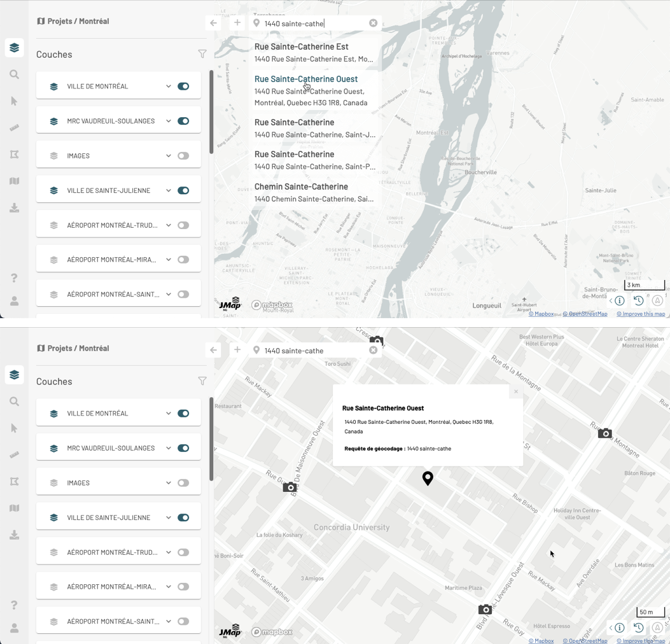Open download icon in sidebar of Concordia map view
This screenshot has width=670, height=644.
coord(14,535)
